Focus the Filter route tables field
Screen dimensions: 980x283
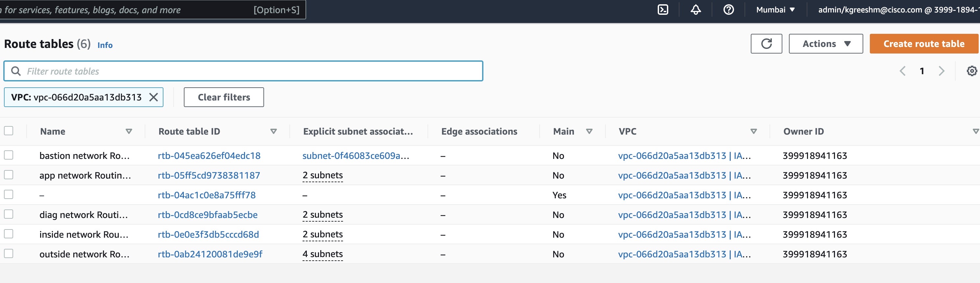point(243,71)
